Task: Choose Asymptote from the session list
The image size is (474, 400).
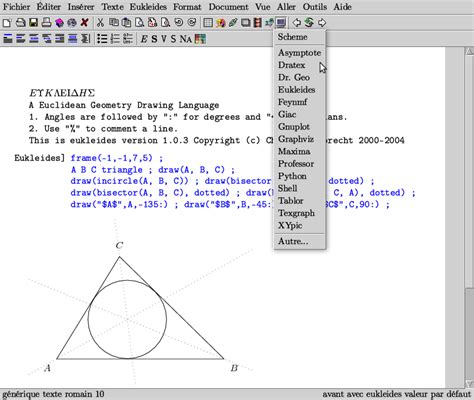Action: click(299, 53)
